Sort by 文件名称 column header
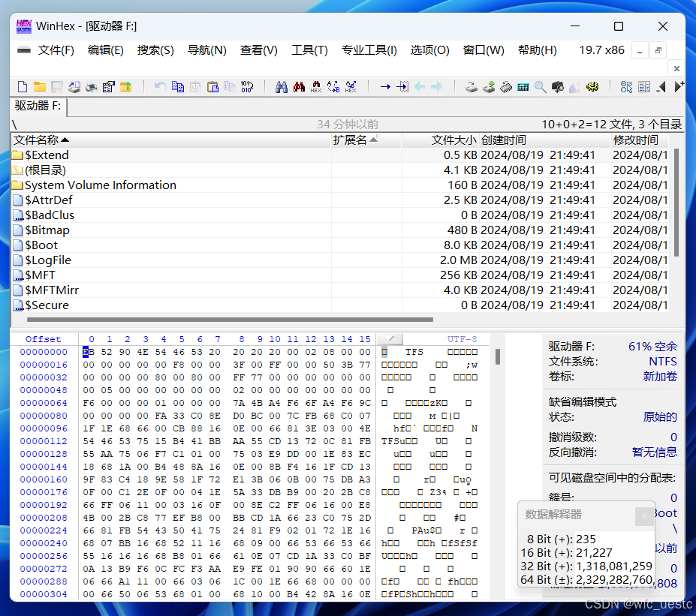This screenshot has width=696, height=616. (171, 140)
